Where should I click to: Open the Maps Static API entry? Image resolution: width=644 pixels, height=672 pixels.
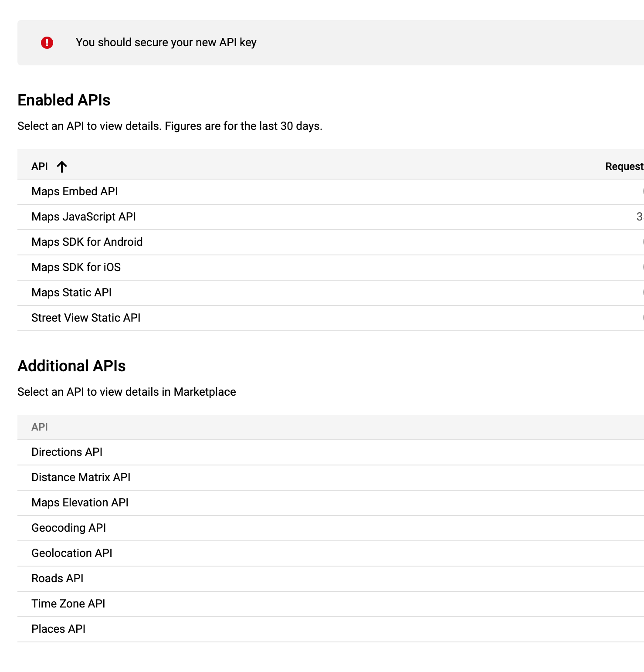71,292
